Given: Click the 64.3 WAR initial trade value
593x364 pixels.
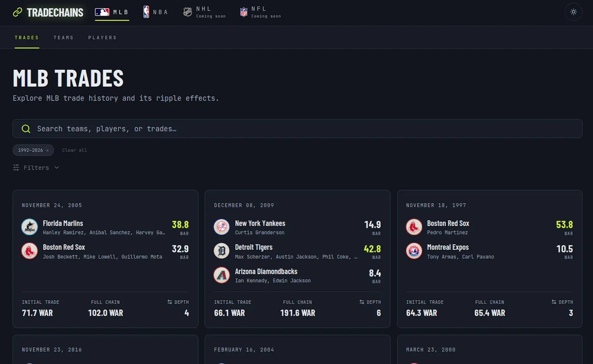Looking at the screenshot, I should [421, 313].
